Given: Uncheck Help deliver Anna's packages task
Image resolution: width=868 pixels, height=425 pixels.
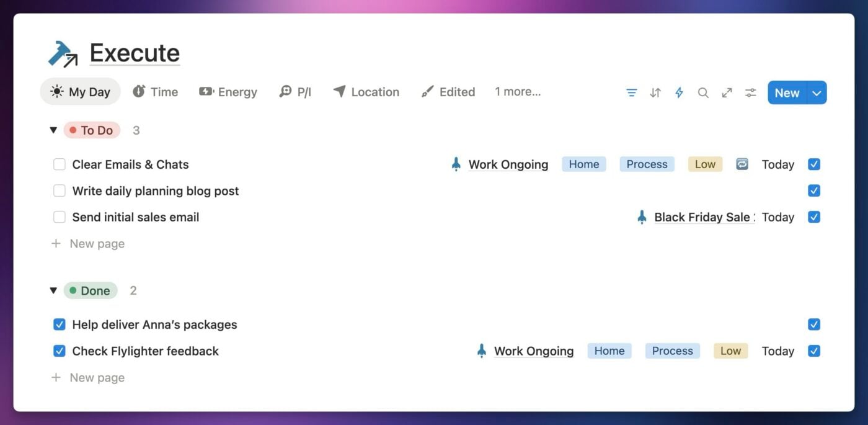Looking at the screenshot, I should [x=60, y=324].
